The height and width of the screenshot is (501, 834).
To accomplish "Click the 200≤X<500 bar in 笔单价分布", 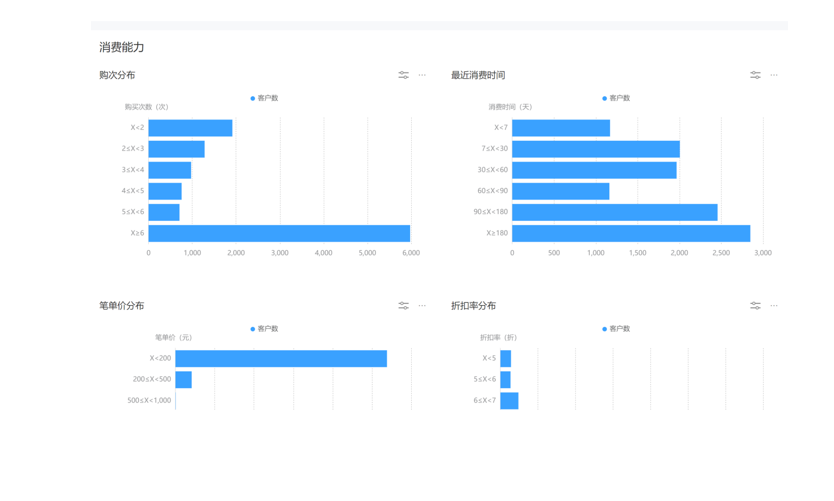I will point(184,380).
